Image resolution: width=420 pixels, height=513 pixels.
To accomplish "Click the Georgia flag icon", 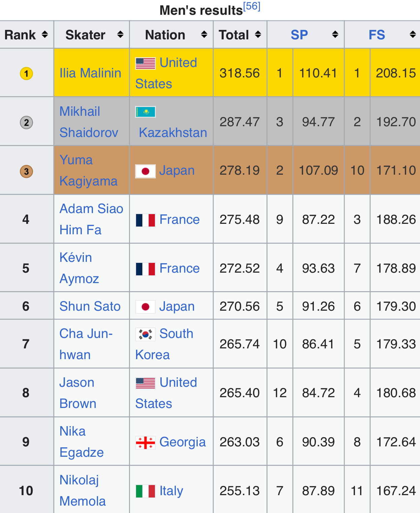I will click(145, 442).
